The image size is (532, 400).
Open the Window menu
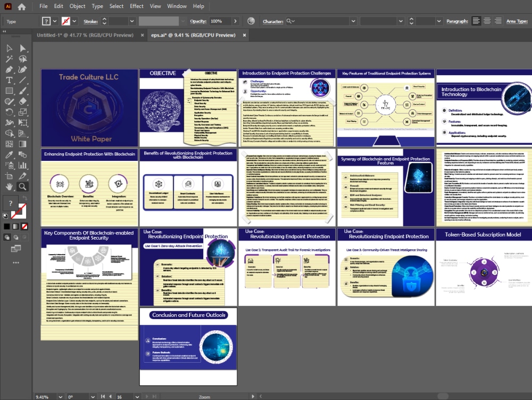point(177,6)
